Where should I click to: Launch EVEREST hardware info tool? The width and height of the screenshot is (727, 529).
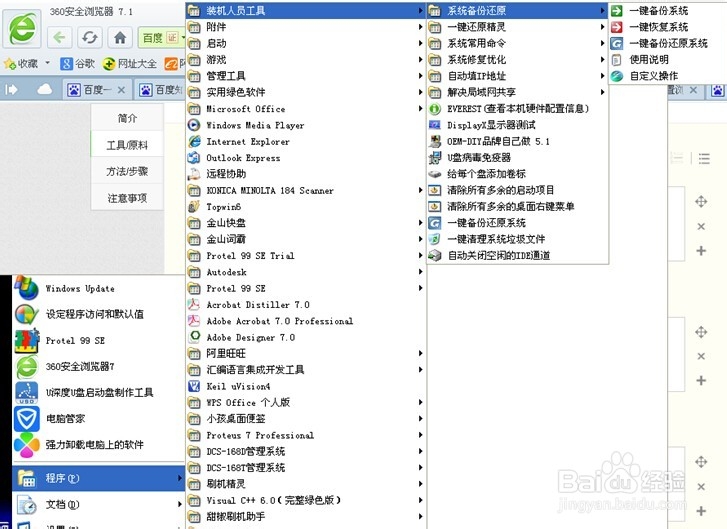[x=517, y=108]
